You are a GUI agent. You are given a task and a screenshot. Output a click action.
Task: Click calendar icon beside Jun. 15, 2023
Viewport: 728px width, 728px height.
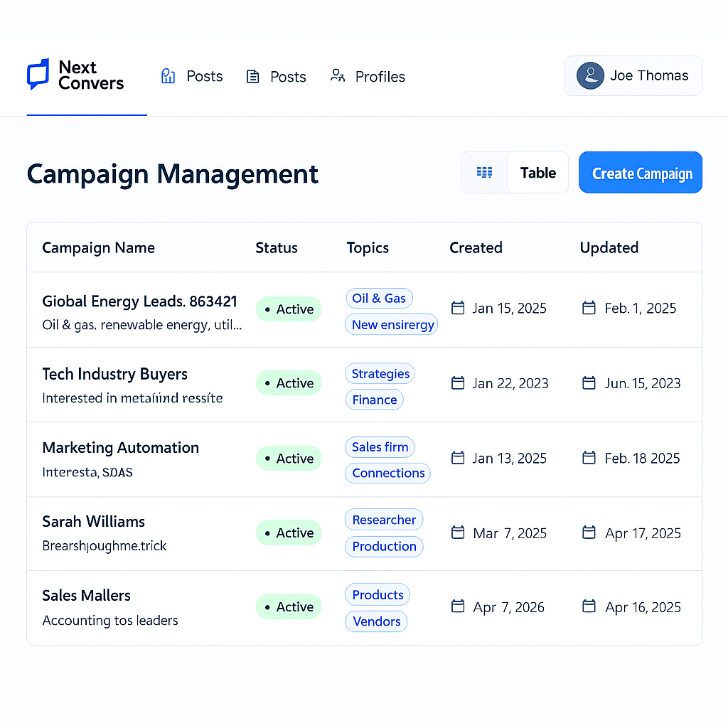(x=589, y=383)
